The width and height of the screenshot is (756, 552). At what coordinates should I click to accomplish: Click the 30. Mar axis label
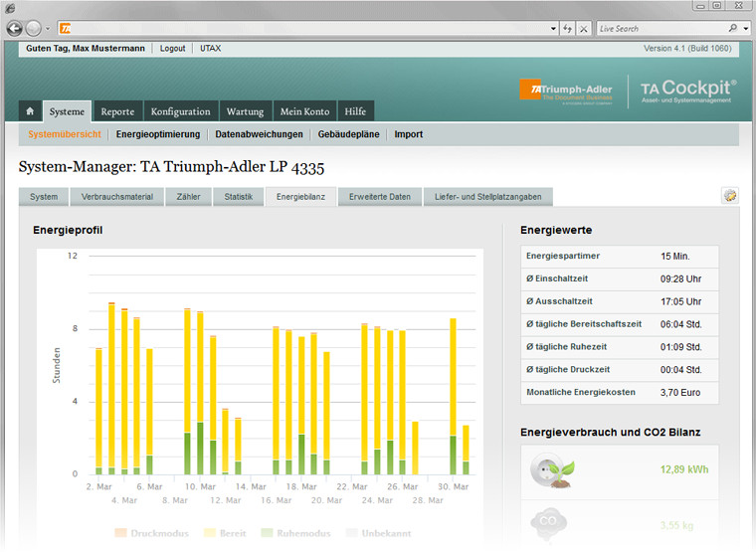click(x=453, y=487)
